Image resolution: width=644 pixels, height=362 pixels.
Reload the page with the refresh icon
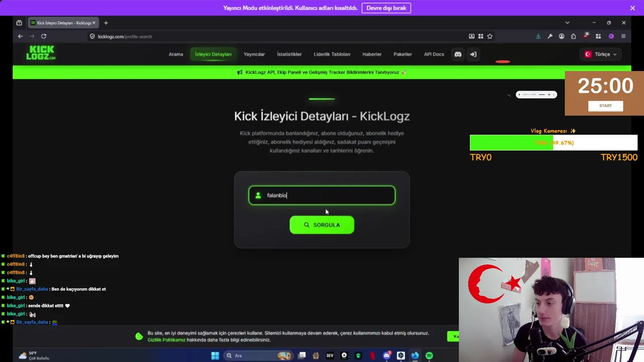(44, 36)
